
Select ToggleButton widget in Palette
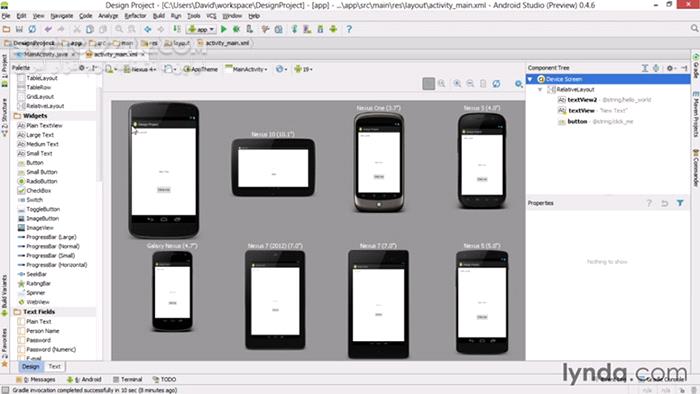[43, 209]
